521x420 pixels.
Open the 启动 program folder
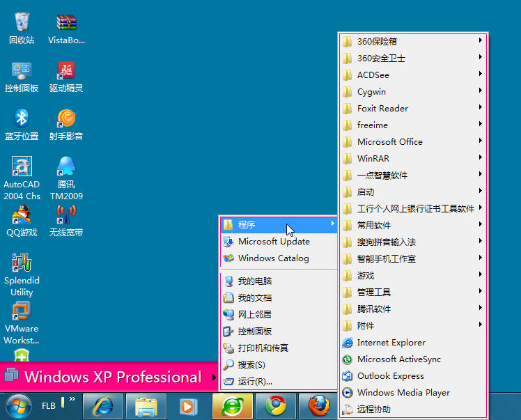[x=413, y=192]
